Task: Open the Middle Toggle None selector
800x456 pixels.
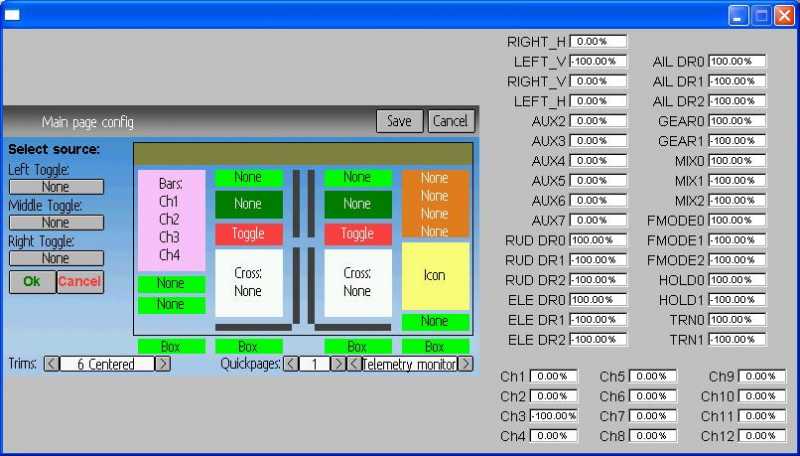Action: click(56, 222)
